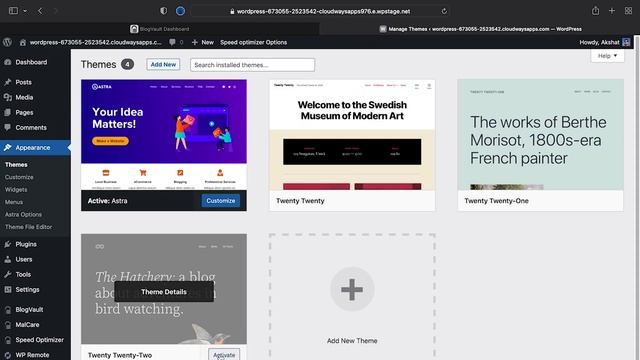640x360 pixels.
Task: Click the Safari address bar
Action: pyautogui.click(x=320, y=11)
